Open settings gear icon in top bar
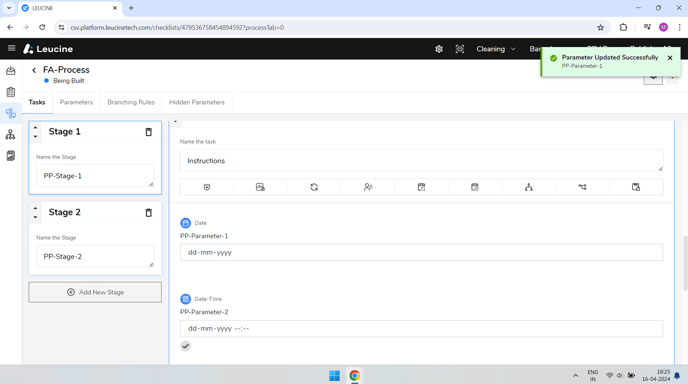Image resolution: width=688 pixels, height=384 pixels. 439,49
